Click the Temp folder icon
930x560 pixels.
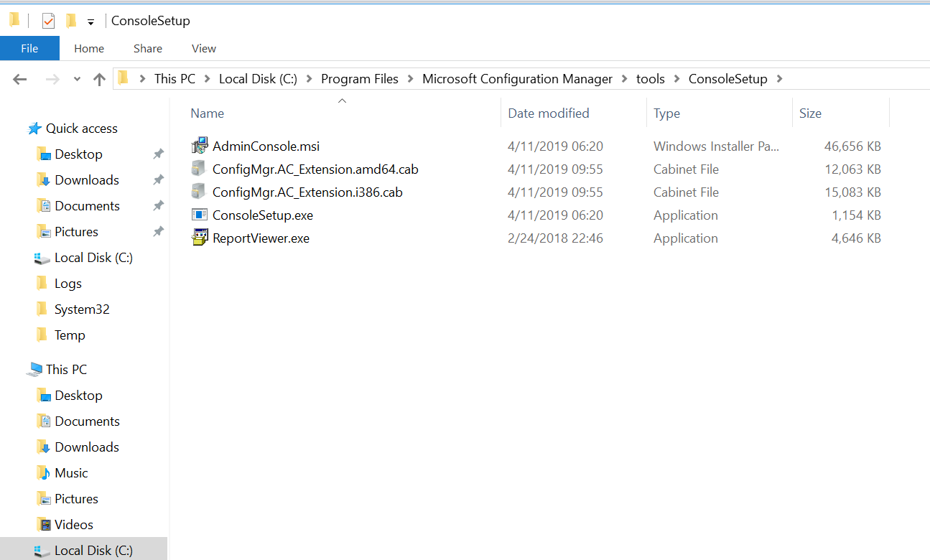(42, 335)
